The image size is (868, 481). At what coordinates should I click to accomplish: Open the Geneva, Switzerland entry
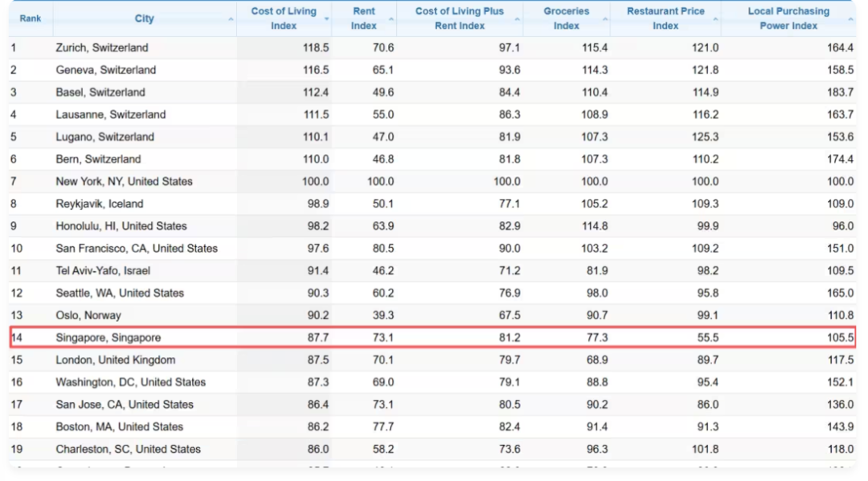(105, 70)
